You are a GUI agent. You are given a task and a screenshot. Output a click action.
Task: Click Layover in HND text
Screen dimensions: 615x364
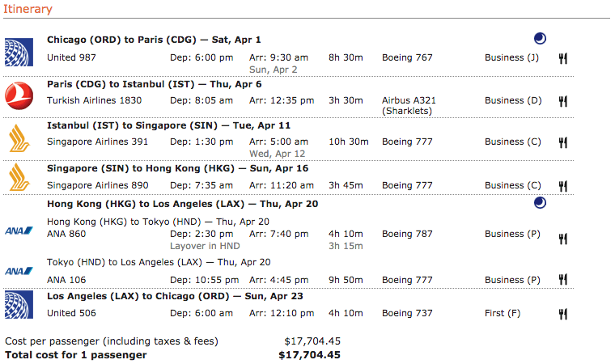tap(205, 246)
